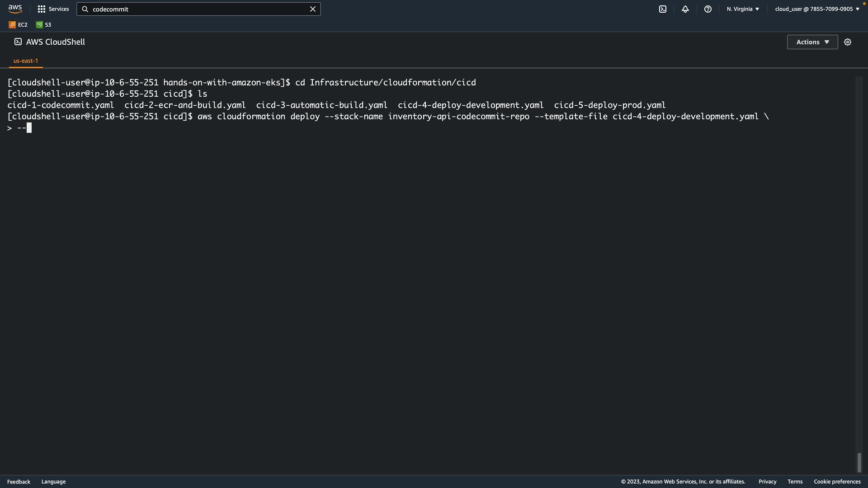Clear the codecommit search text
868x488 pixels.
(312, 9)
